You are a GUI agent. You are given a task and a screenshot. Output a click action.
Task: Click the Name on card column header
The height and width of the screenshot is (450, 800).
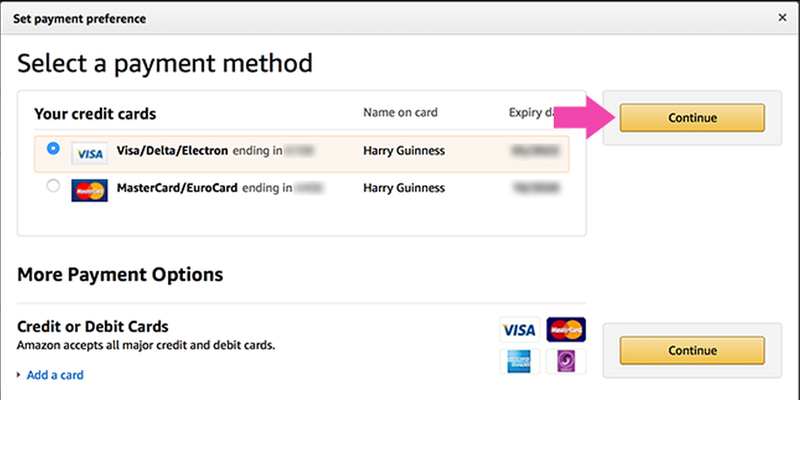[x=401, y=112]
